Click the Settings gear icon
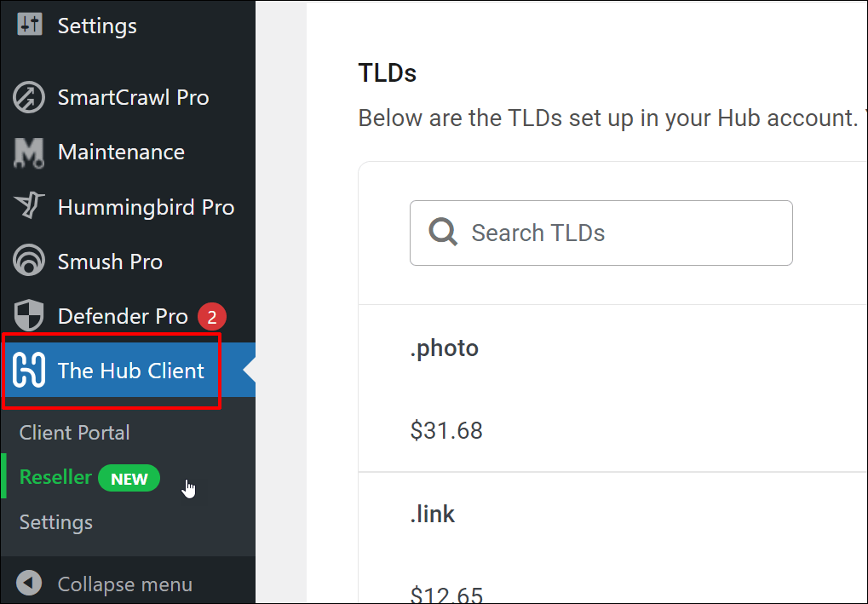 click(28, 25)
